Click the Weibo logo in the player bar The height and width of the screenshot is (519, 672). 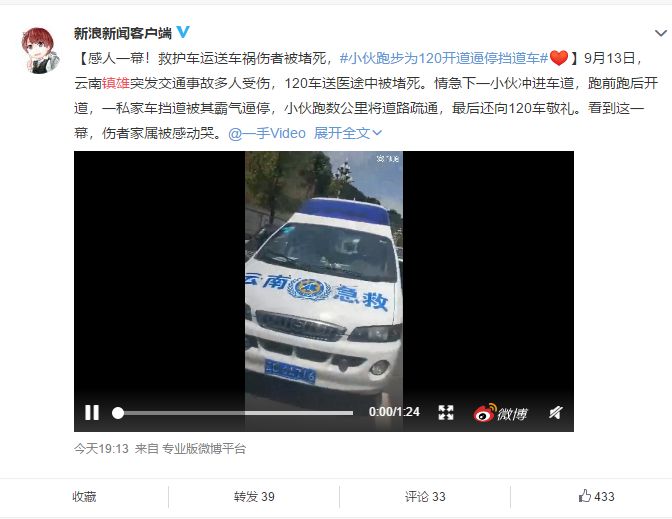click(x=500, y=413)
